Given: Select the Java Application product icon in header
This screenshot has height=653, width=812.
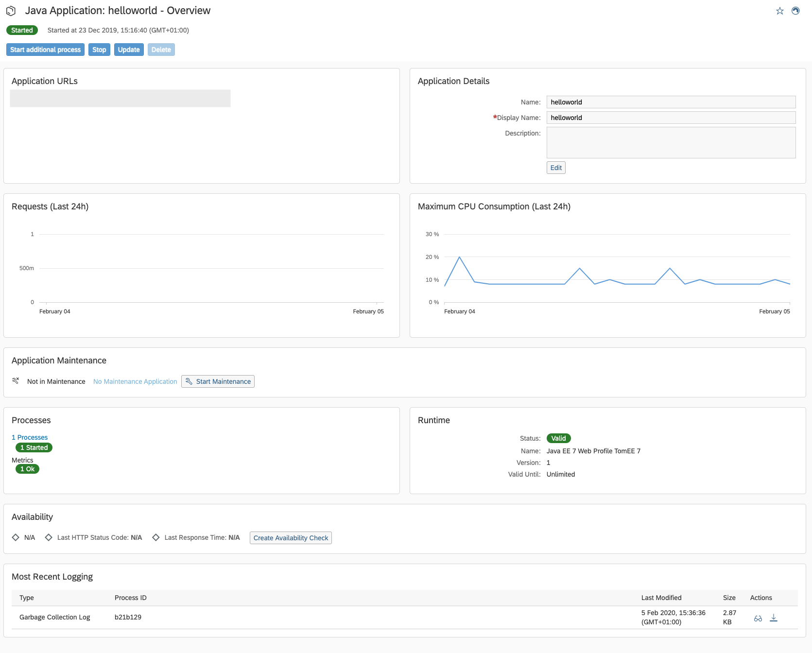Looking at the screenshot, I should 11,10.
